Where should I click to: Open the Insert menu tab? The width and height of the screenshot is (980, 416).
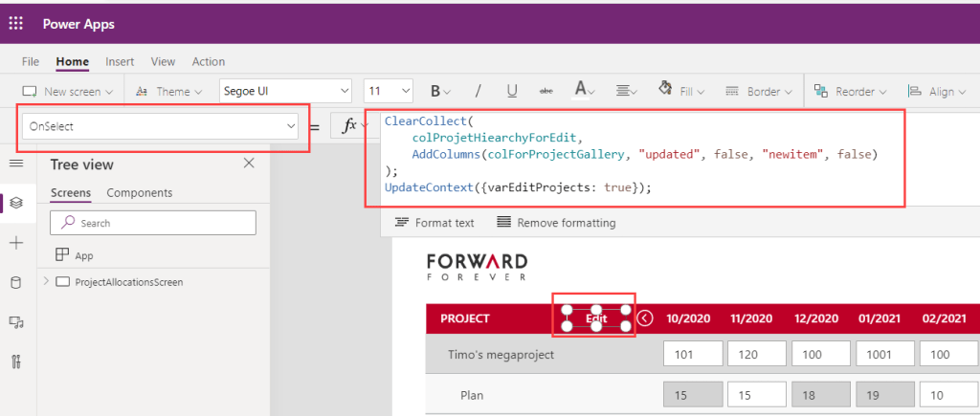pyautogui.click(x=120, y=61)
